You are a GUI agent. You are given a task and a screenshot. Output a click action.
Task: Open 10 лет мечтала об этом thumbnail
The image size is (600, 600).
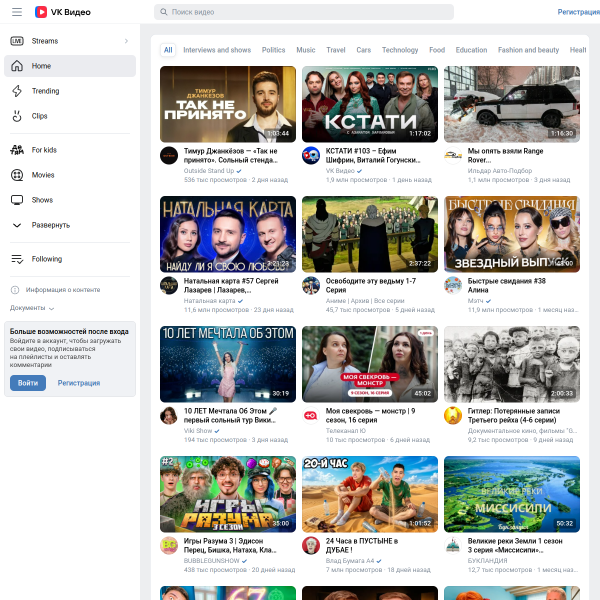[228, 364]
